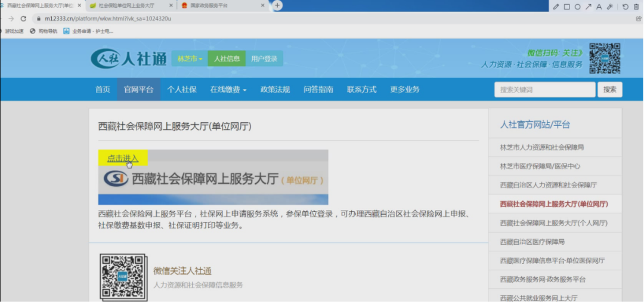Select the circle annotation tool
This screenshot has width=644, height=302.
point(577,7)
